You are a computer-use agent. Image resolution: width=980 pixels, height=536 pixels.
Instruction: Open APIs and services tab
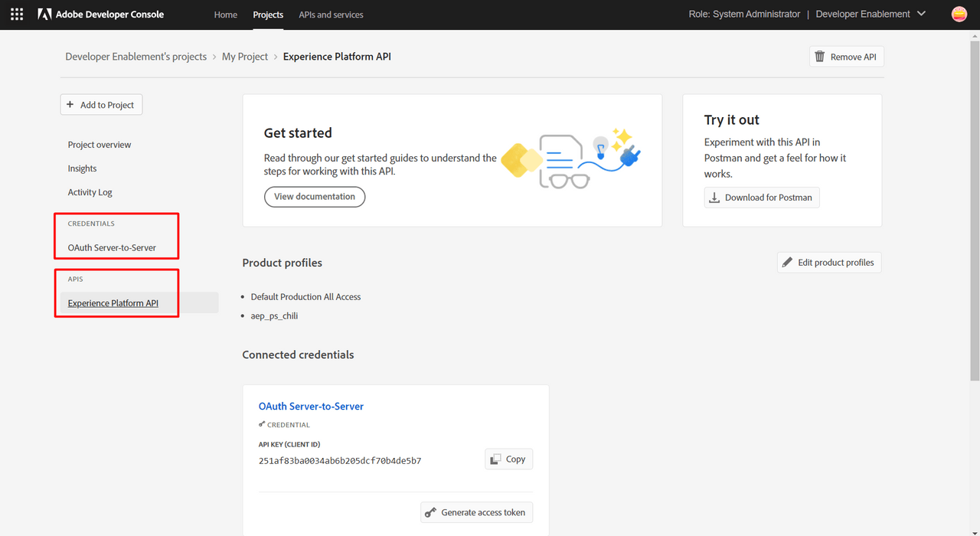331,15
